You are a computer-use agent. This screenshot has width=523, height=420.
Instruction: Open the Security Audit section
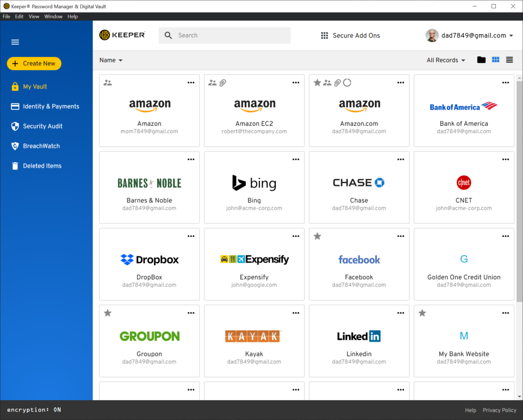coord(37,126)
